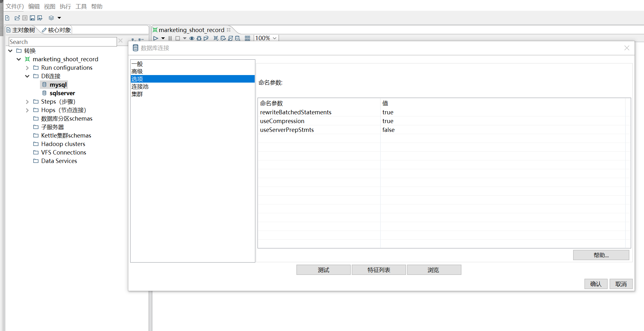Click the open file toolbar icon
This screenshot has height=331, width=644.
(x=17, y=18)
